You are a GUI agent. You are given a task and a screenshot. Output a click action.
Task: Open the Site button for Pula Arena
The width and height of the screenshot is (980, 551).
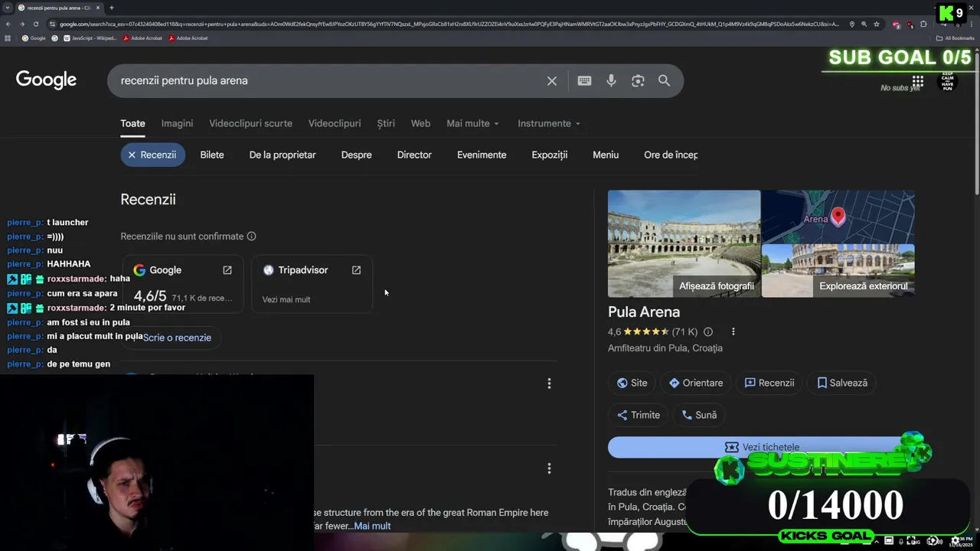[632, 383]
